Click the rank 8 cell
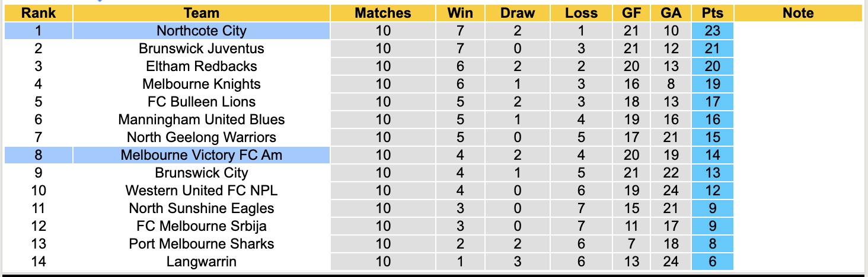Image resolution: width=868 pixels, height=277 pixels. click(39, 155)
